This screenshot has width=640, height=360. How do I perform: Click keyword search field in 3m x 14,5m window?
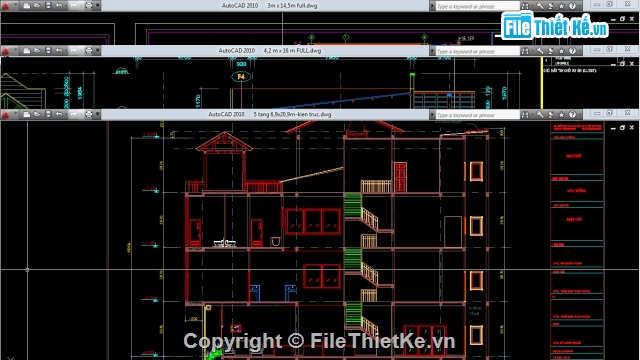(478, 6)
